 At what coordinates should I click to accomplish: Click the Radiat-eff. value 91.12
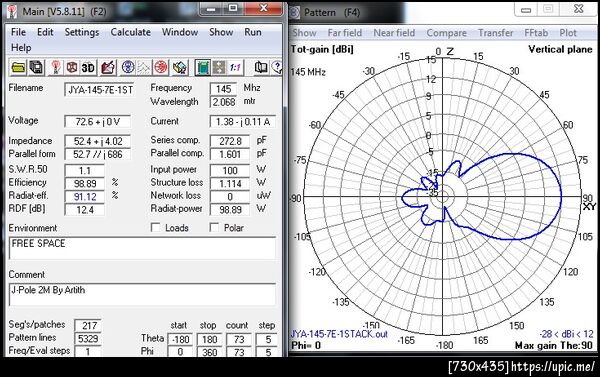pos(85,197)
